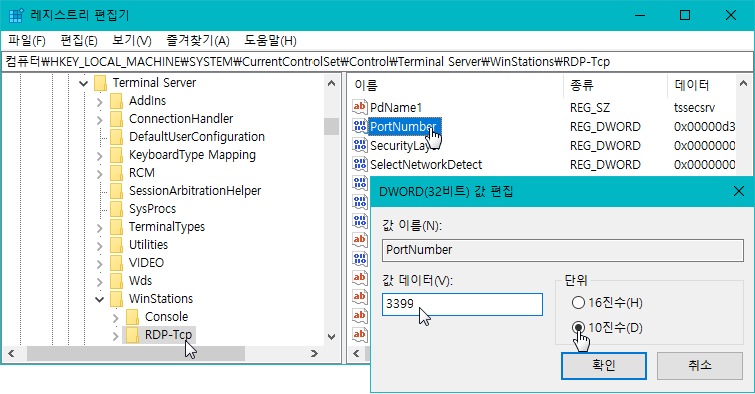
Task: Click the registry path address bar
Action: [377, 62]
